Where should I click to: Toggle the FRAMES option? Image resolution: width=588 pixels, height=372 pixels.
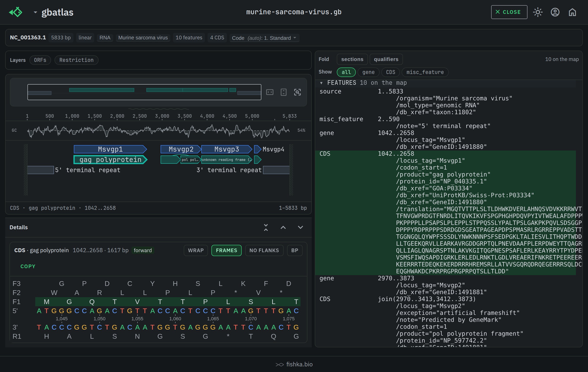click(226, 251)
